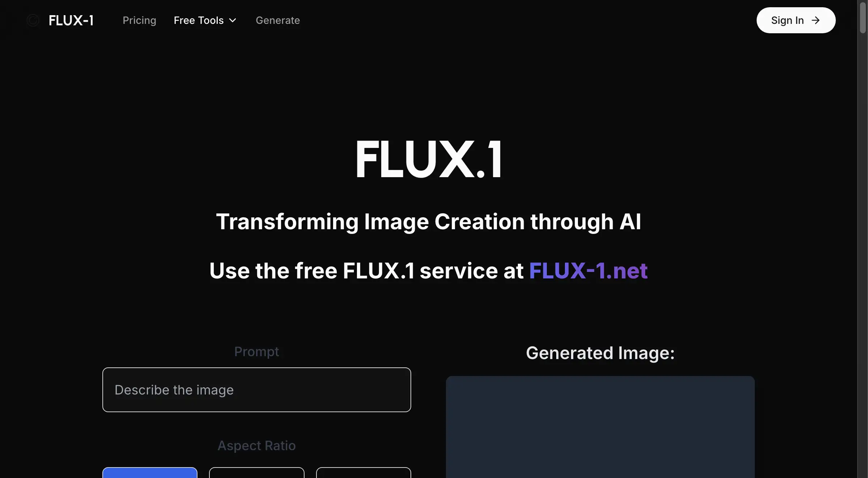The height and width of the screenshot is (478, 868).
Task: Click the Sign In button
Action: pyautogui.click(x=796, y=20)
